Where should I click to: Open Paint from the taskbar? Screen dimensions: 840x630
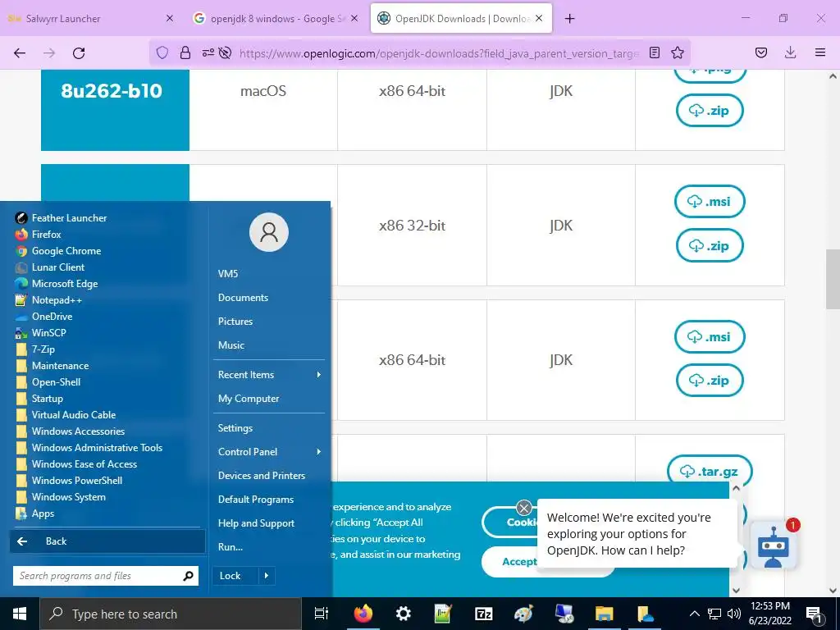point(523,614)
